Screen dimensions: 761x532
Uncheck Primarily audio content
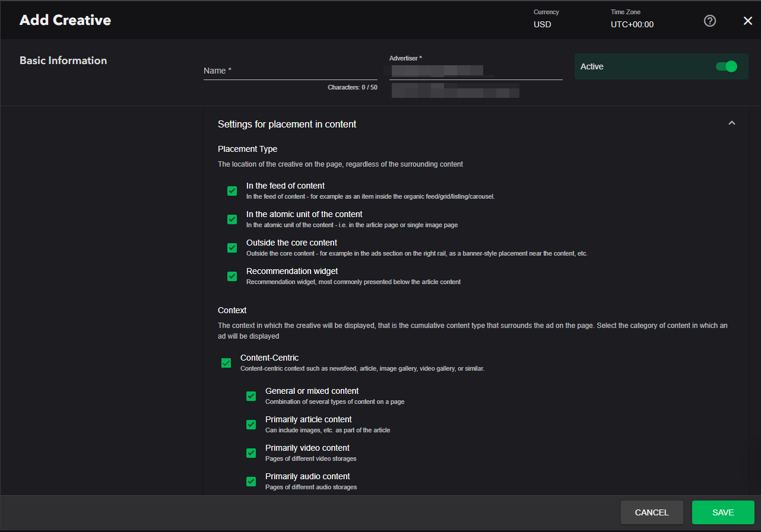pyautogui.click(x=251, y=482)
